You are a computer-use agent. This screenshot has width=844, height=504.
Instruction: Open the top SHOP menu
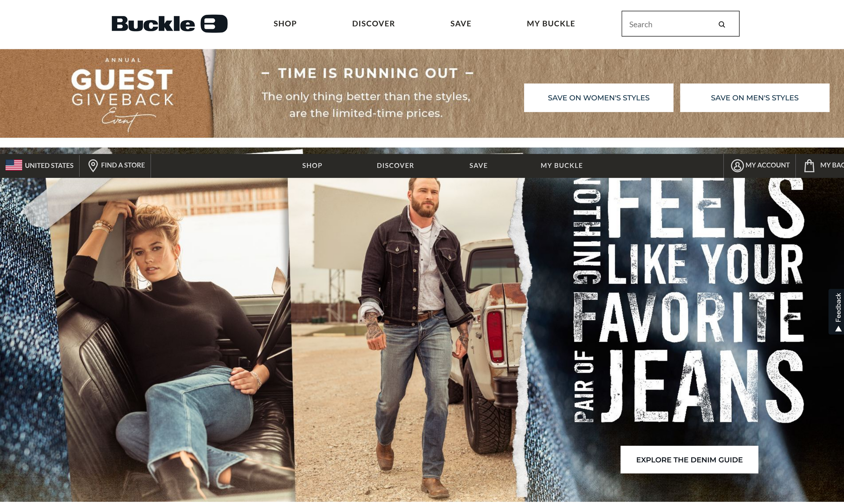click(285, 24)
